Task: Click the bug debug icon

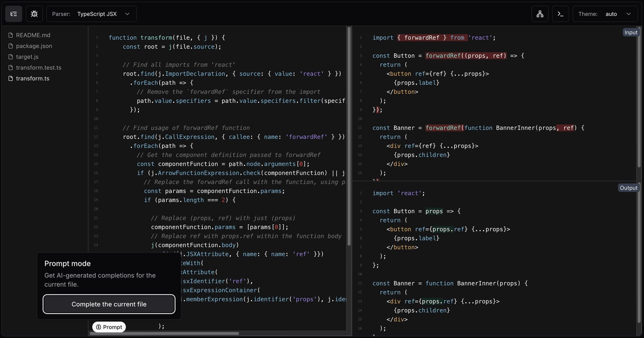Action: 34,14
